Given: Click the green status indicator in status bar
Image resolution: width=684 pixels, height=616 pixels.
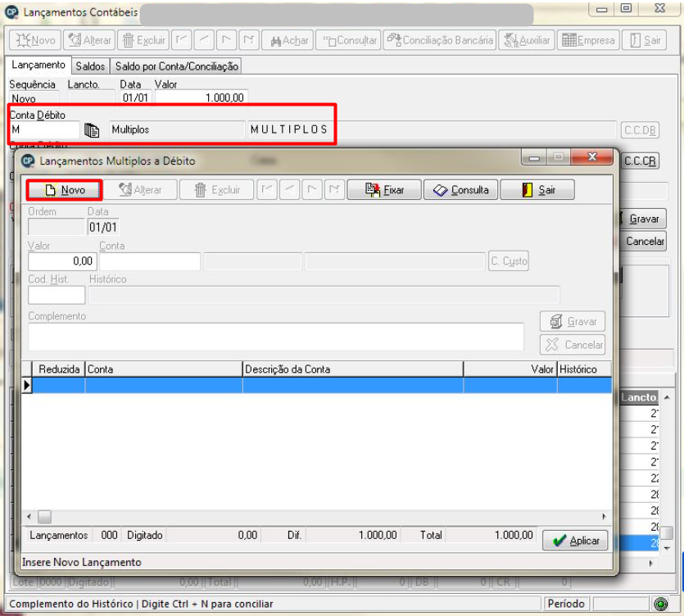Looking at the screenshot, I should pos(661,604).
